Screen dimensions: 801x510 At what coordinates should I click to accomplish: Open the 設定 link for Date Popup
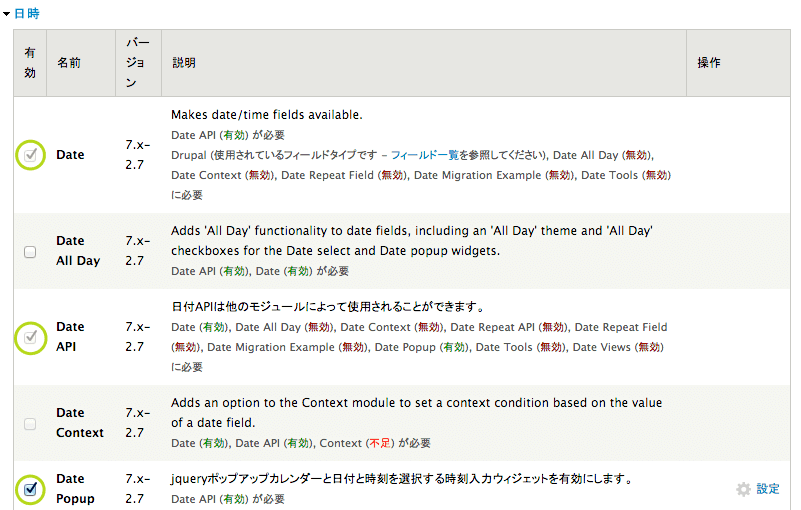point(768,489)
